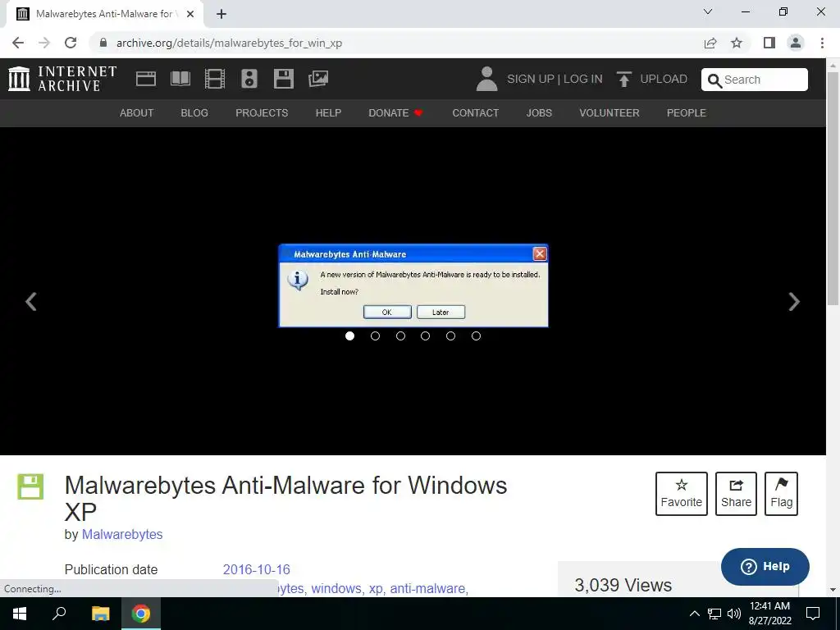Click the 2016-10-16 publication date link
Viewport: 840px width, 630px height.
point(256,569)
